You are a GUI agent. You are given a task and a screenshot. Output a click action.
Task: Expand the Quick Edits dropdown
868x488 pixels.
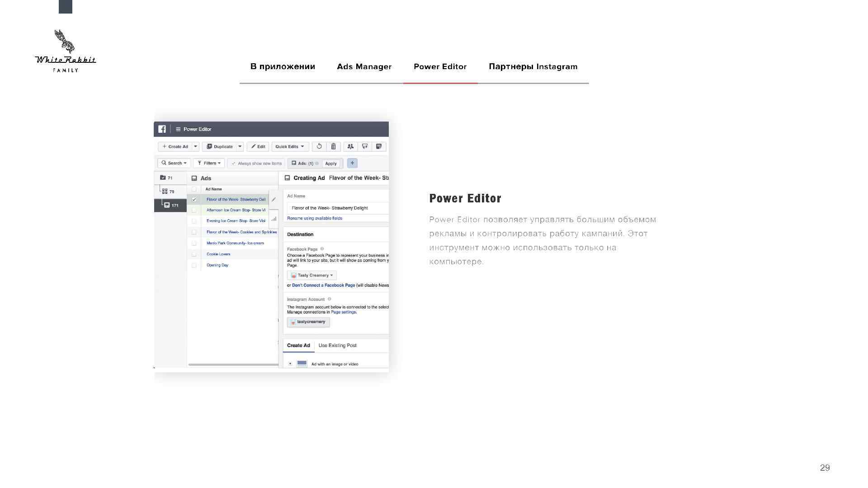pos(290,146)
